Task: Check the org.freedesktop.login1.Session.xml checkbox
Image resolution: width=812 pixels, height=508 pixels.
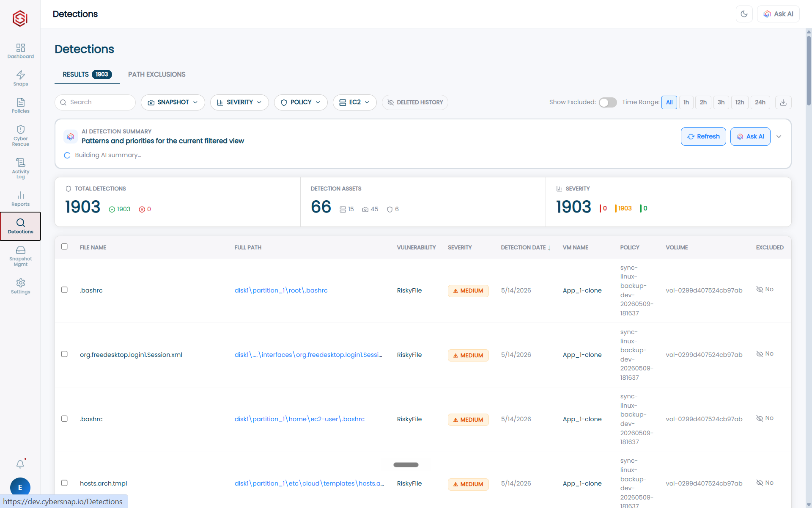Action: click(x=64, y=354)
